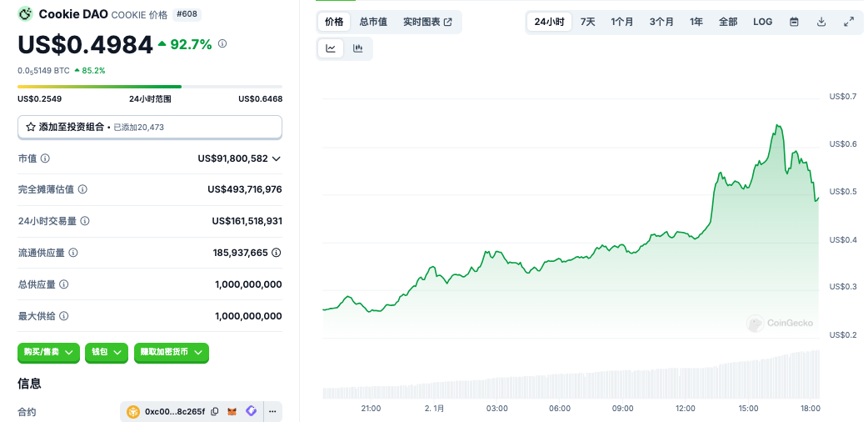Copy the contract address
This screenshot has width=868, height=422.
[x=215, y=411]
